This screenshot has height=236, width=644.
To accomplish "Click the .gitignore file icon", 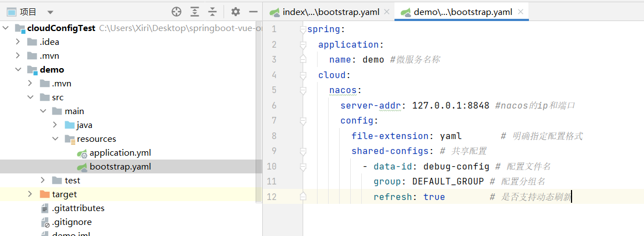I will (45, 223).
